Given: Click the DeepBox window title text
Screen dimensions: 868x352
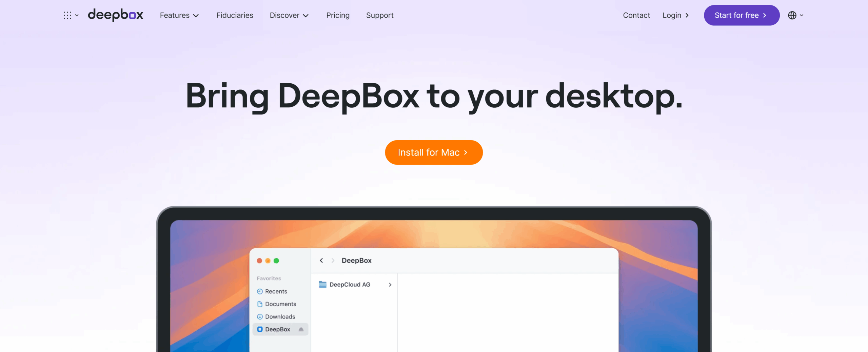Looking at the screenshot, I should tap(357, 260).
